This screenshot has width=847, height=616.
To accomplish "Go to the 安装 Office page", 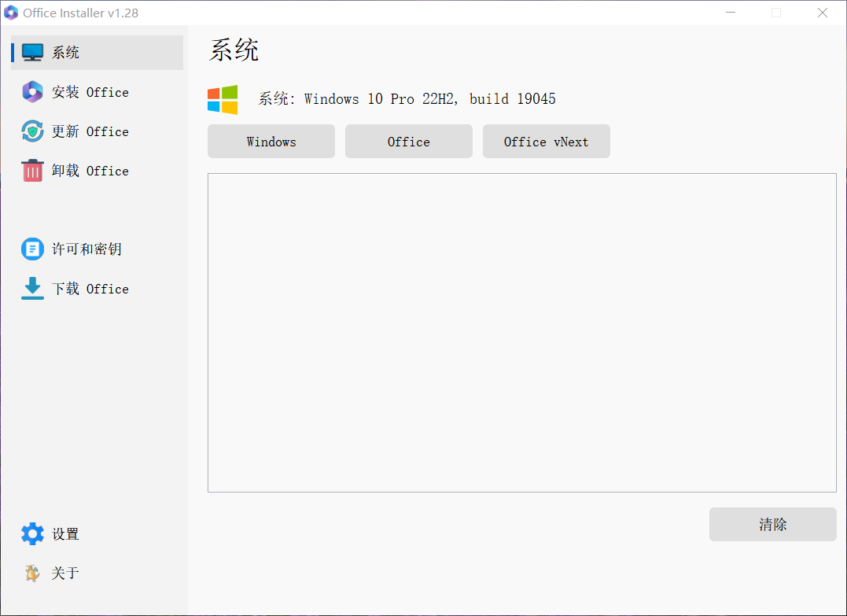I will (x=98, y=92).
